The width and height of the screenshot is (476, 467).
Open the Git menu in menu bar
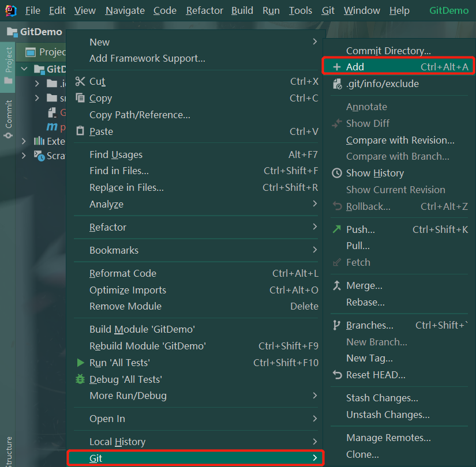pos(328,10)
